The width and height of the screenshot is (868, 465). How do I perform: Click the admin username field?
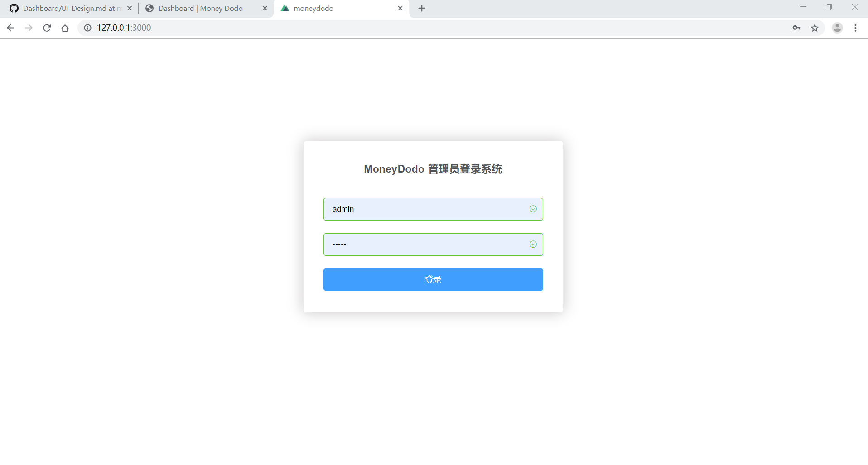pyautogui.click(x=433, y=209)
